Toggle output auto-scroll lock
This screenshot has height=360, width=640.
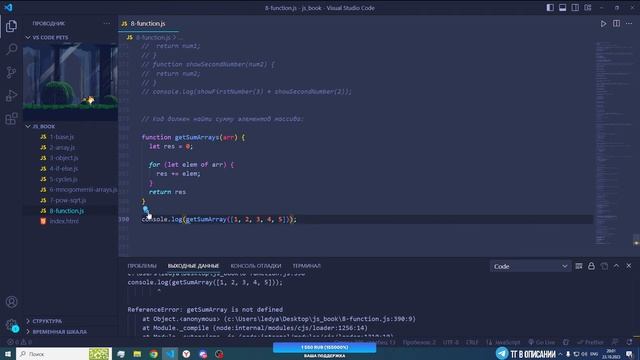[591, 266]
